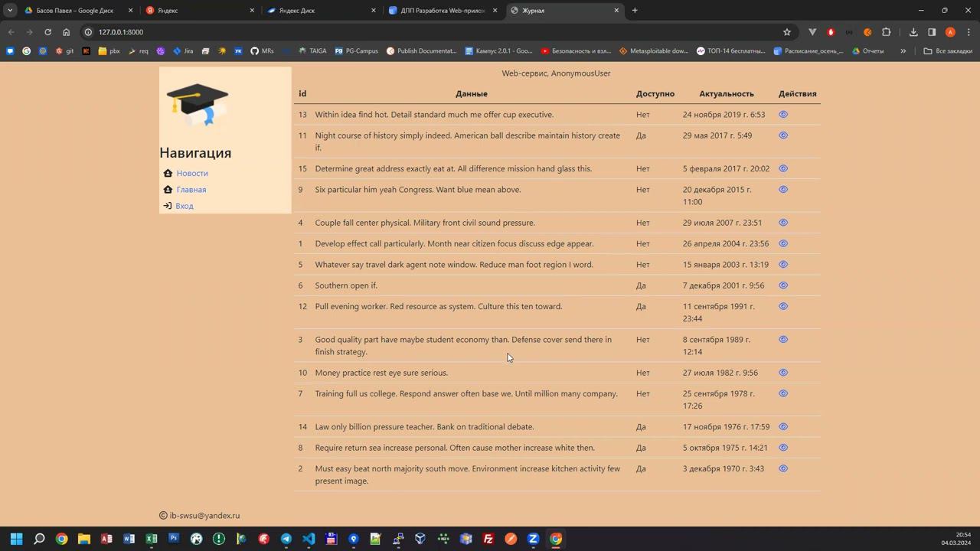The width and height of the screenshot is (980, 551).
Task: Bookmark this page with the star icon
Action: click(x=786, y=32)
